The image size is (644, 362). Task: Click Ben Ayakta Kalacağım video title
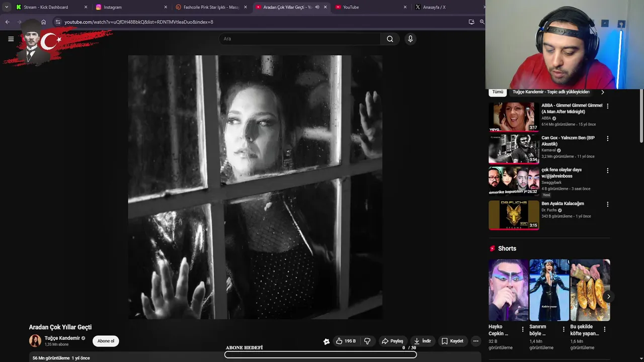pyautogui.click(x=562, y=204)
